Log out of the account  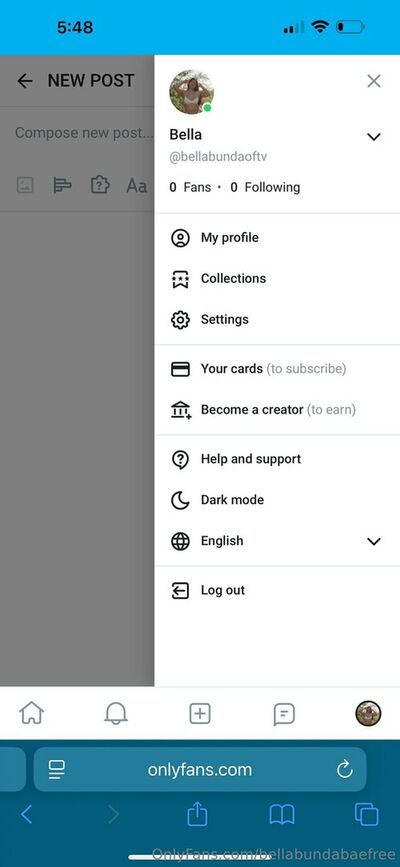277,591
